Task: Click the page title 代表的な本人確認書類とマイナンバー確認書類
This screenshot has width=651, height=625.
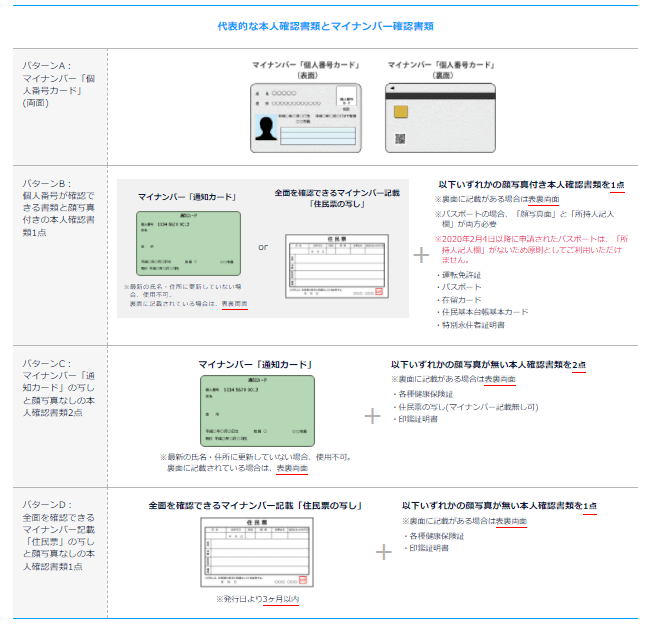Action: click(326, 26)
